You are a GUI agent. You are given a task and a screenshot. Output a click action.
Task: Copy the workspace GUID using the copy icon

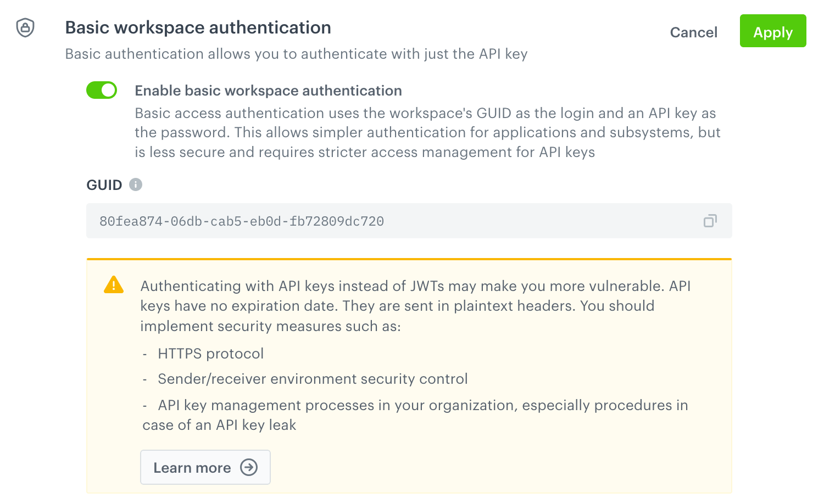pos(710,221)
